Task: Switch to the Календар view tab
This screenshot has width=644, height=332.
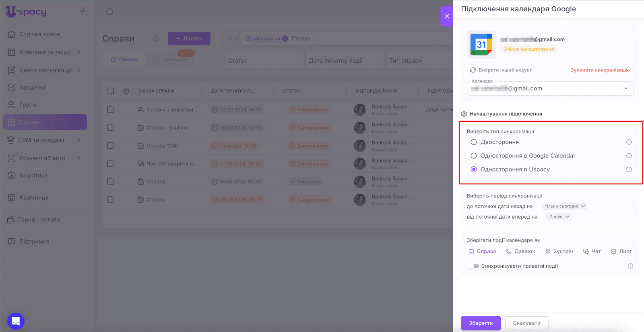Action: [171, 59]
